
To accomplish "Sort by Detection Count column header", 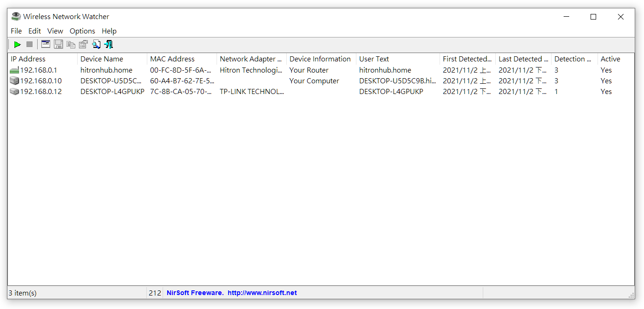I will coord(574,59).
